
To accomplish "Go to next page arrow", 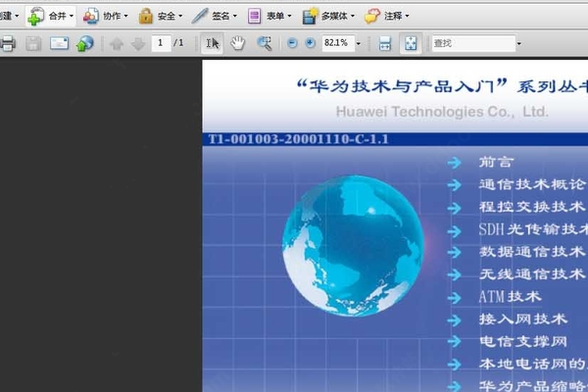I will point(138,44).
